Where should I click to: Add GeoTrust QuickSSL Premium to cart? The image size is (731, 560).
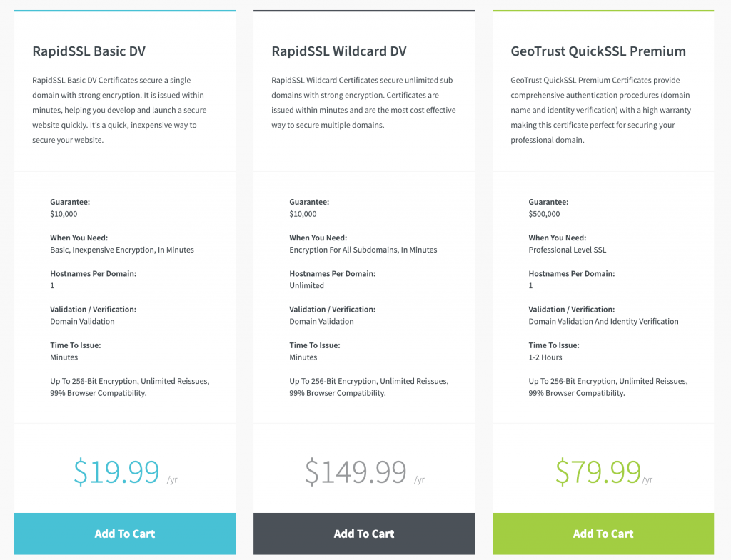point(603,534)
